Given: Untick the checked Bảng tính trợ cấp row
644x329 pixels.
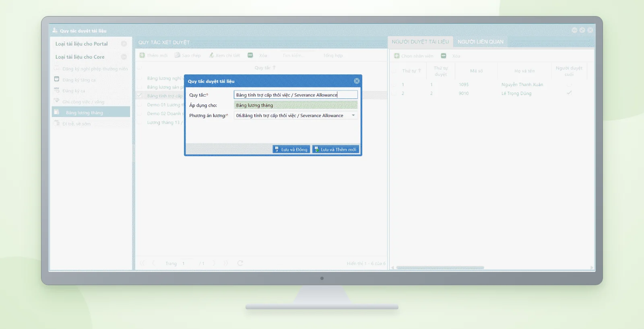Looking at the screenshot, I should pyautogui.click(x=140, y=96).
